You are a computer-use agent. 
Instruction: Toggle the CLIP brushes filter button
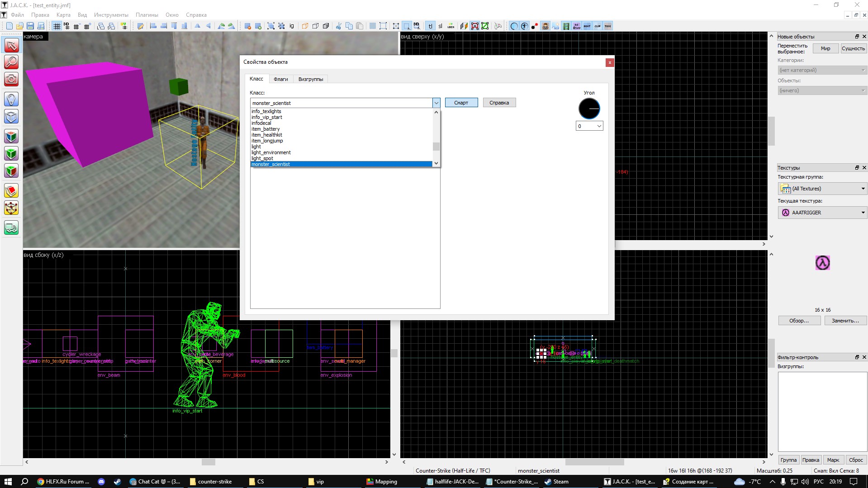[598, 26]
